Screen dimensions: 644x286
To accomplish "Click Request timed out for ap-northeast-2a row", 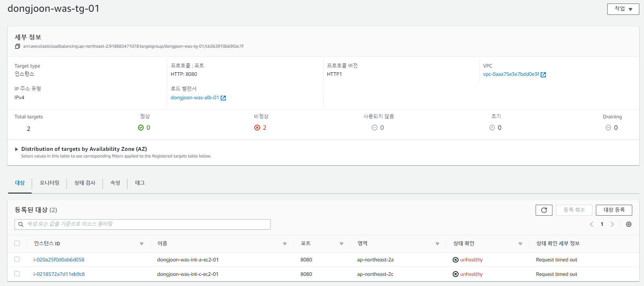I will 556,260.
